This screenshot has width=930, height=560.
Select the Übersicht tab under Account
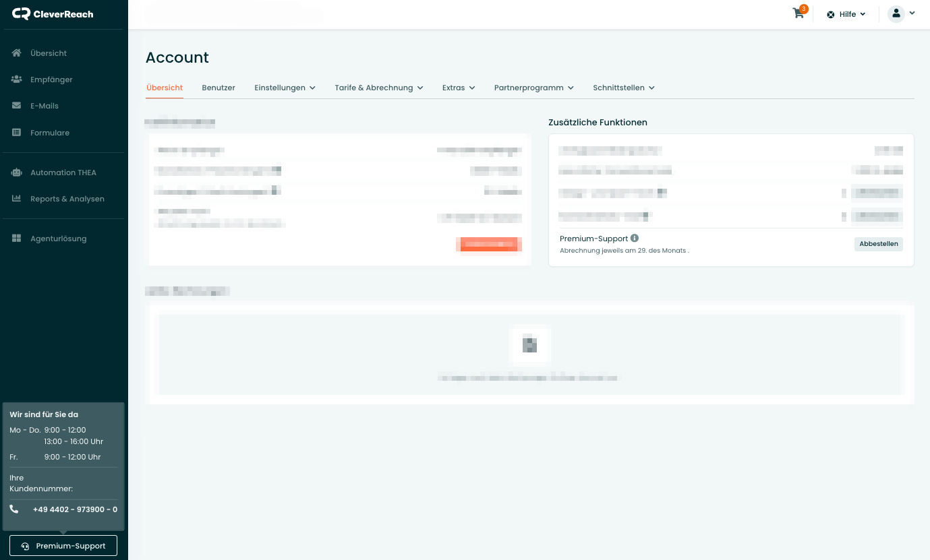[x=165, y=88]
